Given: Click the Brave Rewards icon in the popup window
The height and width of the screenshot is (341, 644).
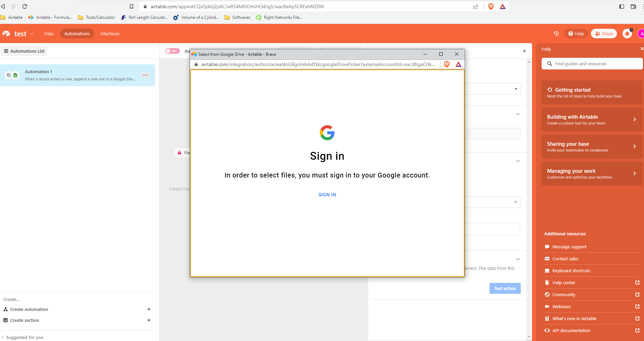Looking at the screenshot, I should tap(458, 64).
